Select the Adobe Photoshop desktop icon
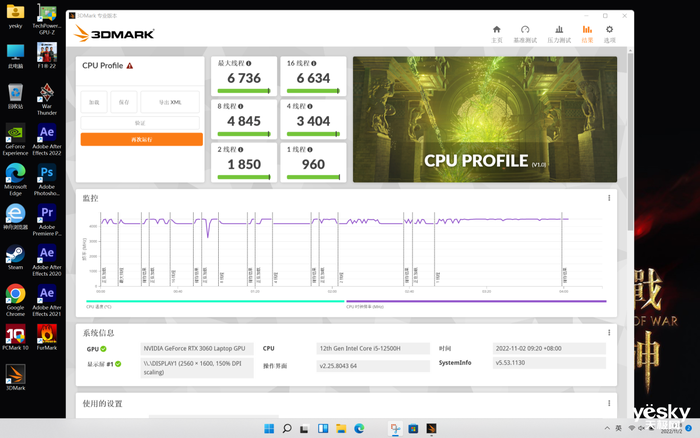 47,179
